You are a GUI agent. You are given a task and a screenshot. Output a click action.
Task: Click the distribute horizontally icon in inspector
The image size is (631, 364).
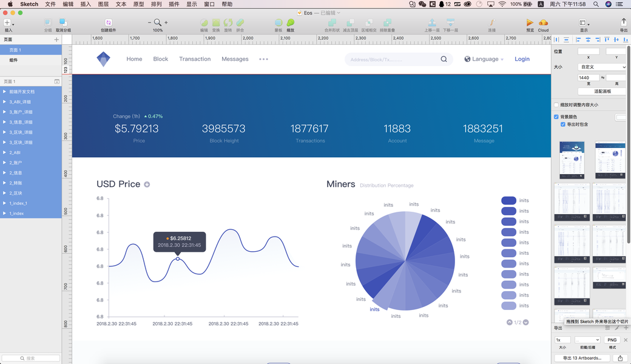[x=556, y=39]
